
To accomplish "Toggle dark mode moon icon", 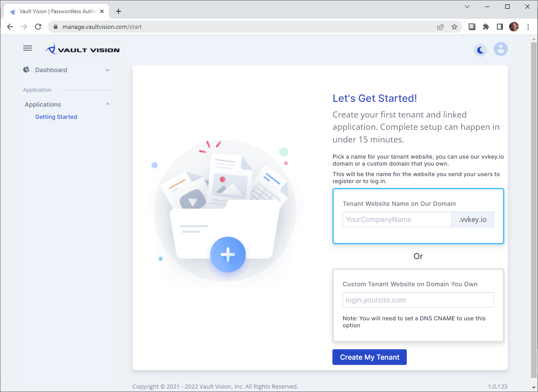I will 480,50.
